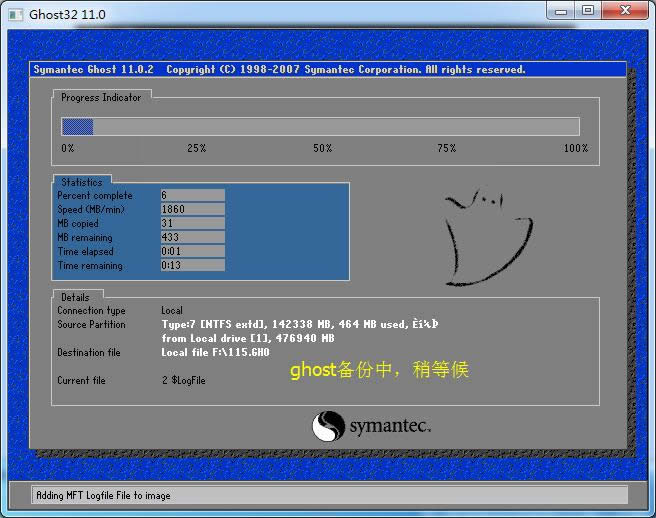Click the Time remaining value field
The height and width of the screenshot is (518, 656).
[192, 266]
